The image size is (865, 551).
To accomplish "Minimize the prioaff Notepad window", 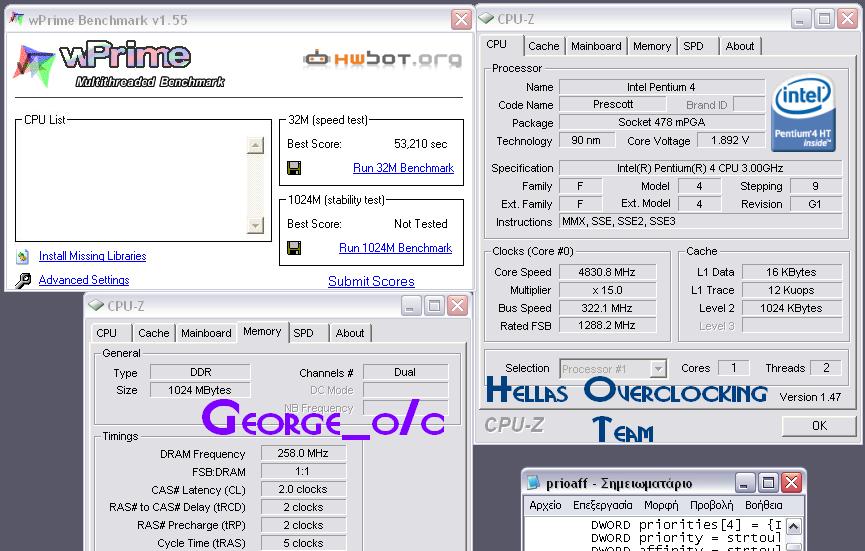I will (x=744, y=483).
